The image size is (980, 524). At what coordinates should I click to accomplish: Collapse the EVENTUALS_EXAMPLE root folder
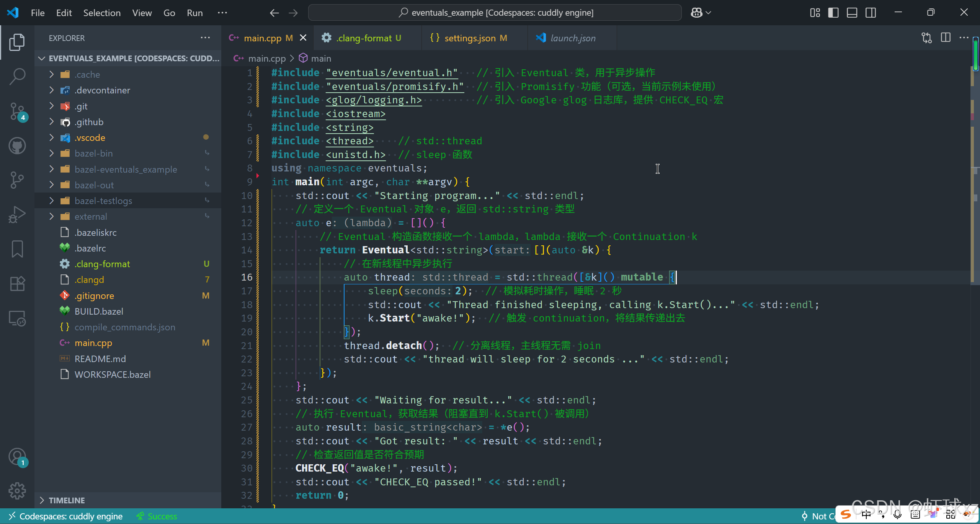pos(128,59)
